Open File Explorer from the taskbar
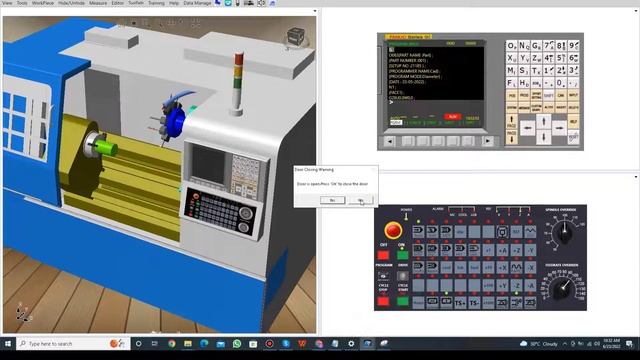640x360 pixels. click(188, 344)
